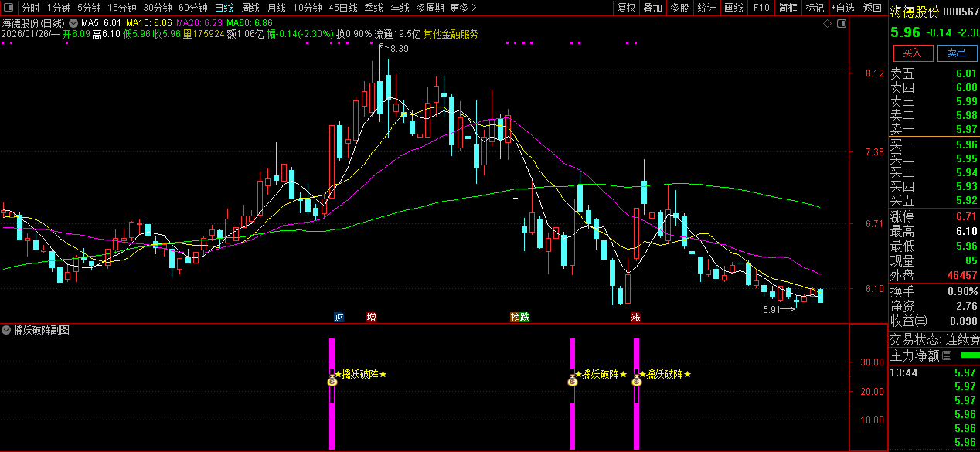Viewport: 980px width, 452px height.
Task: Switch to 分时 intraday view
Action: [x=30, y=8]
